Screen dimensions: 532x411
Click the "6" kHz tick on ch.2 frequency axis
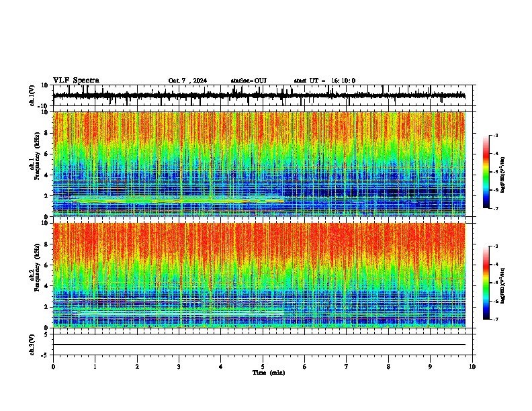click(x=47, y=265)
